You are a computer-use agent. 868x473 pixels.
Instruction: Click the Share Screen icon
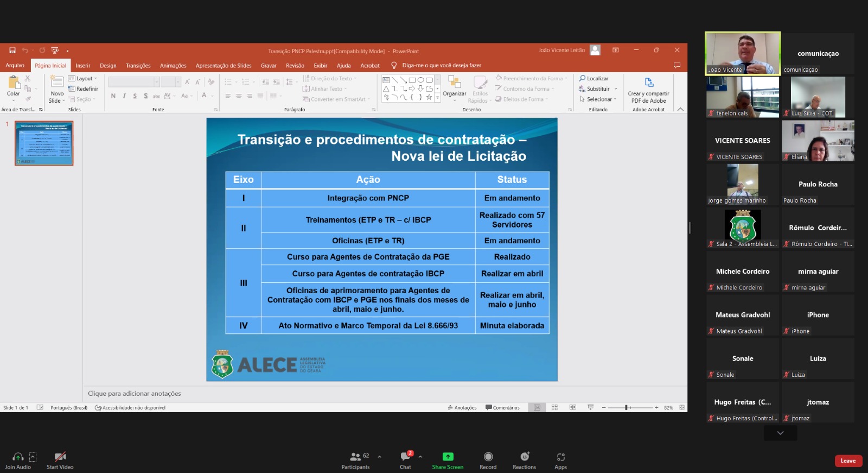tap(448, 457)
